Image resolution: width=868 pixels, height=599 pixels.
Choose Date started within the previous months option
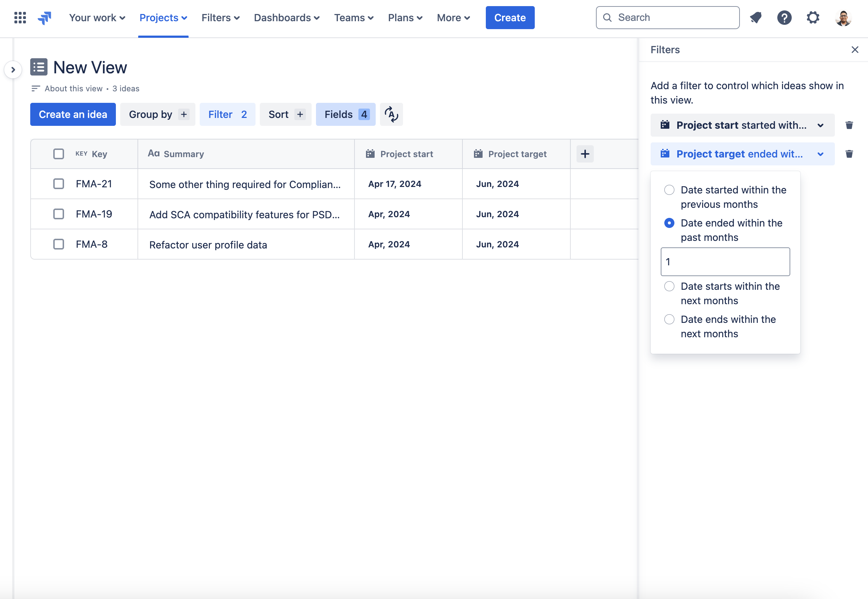coord(669,190)
